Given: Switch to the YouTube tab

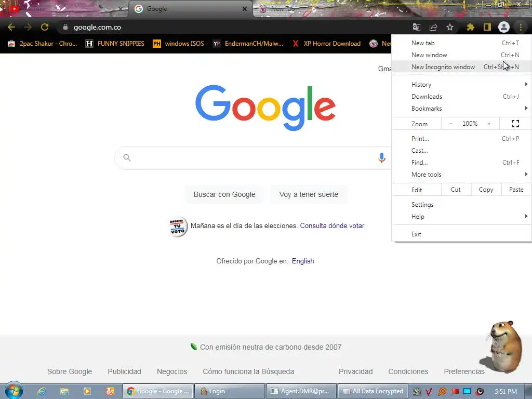Looking at the screenshot, I should [x=64, y=9].
